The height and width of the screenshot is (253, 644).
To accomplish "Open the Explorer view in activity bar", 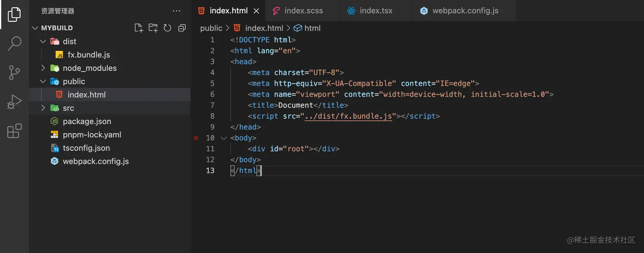I will (14, 14).
